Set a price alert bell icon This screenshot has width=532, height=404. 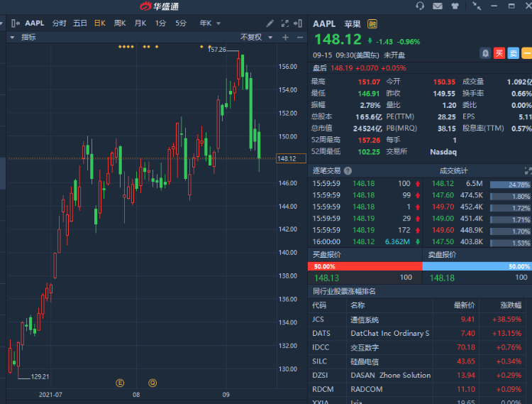coord(485,53)
